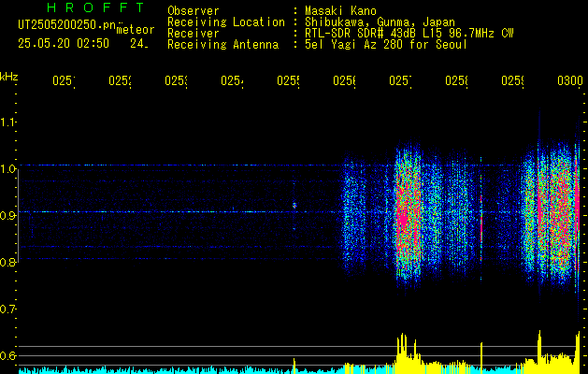Click the small meteor echo near 0255
This screenshot has height=374, width=588.
[x=294, y=205]
